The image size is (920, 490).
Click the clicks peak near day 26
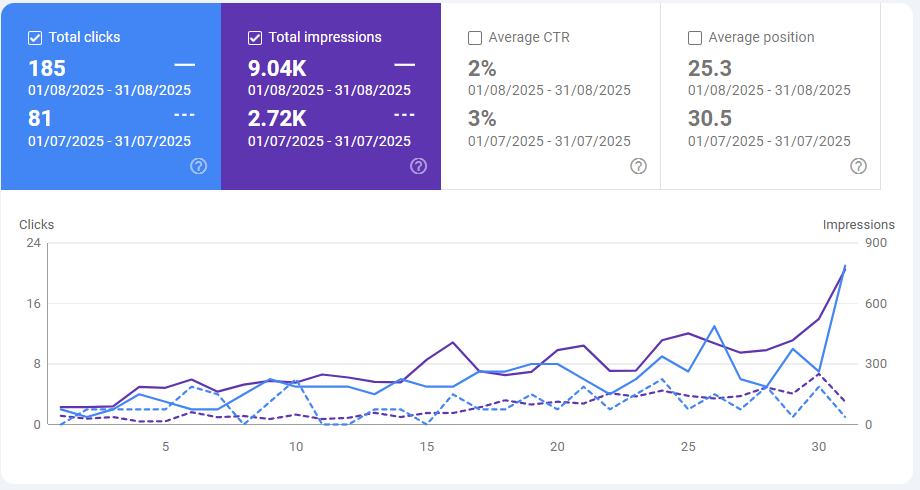click(714, 326)
